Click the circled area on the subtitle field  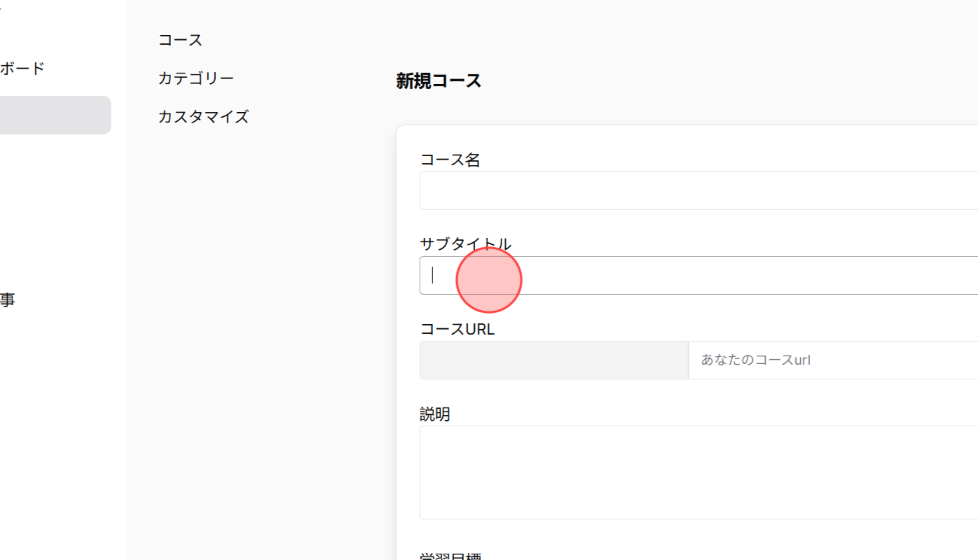[x=488, y=280]
